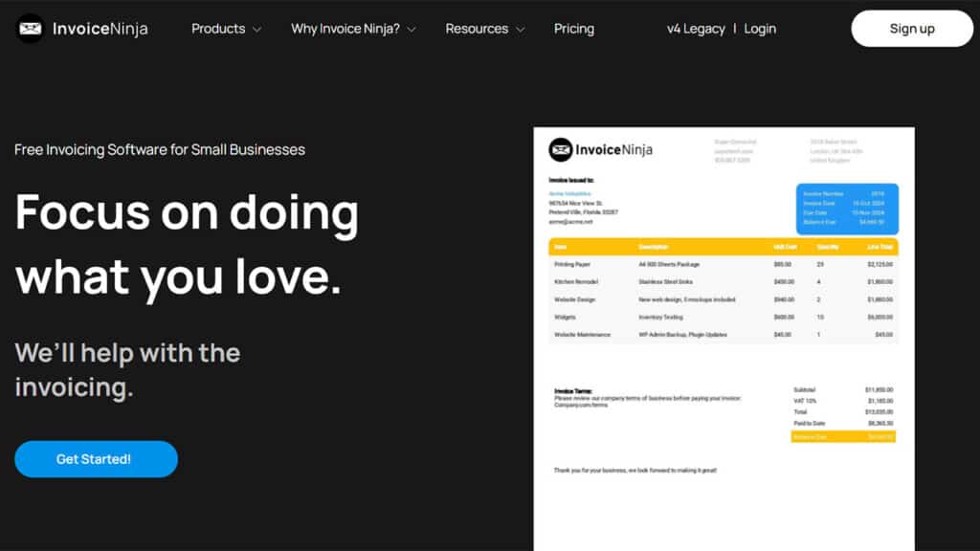The width and height of the screenshot is (980, 551).
Task: Click the Login link
Action: click(x=760, y=29)
